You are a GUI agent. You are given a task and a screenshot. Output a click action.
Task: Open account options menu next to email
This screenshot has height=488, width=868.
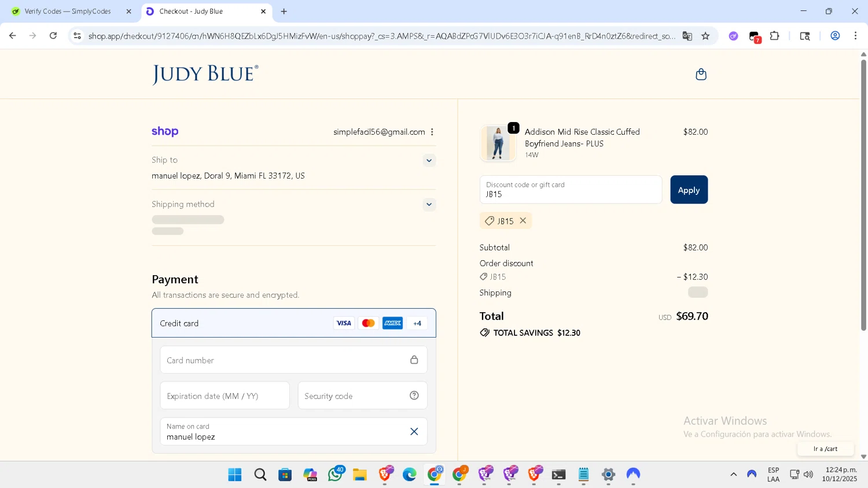[432, 132]
